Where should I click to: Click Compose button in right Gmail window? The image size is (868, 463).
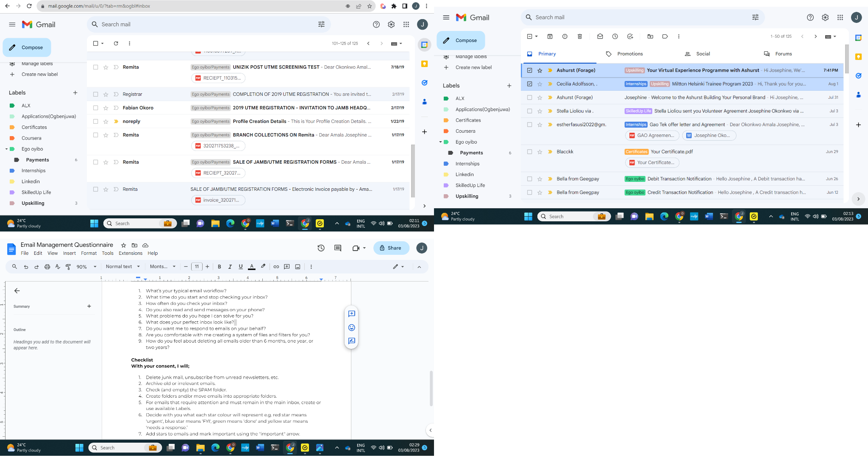[461, 41]
